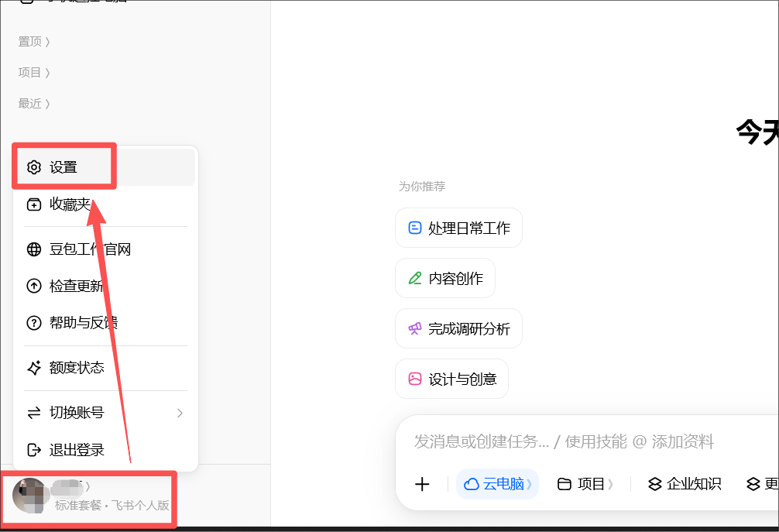Click the gear icon beside 设置
This screenshot has width=779, height=532.
point(34,167)
